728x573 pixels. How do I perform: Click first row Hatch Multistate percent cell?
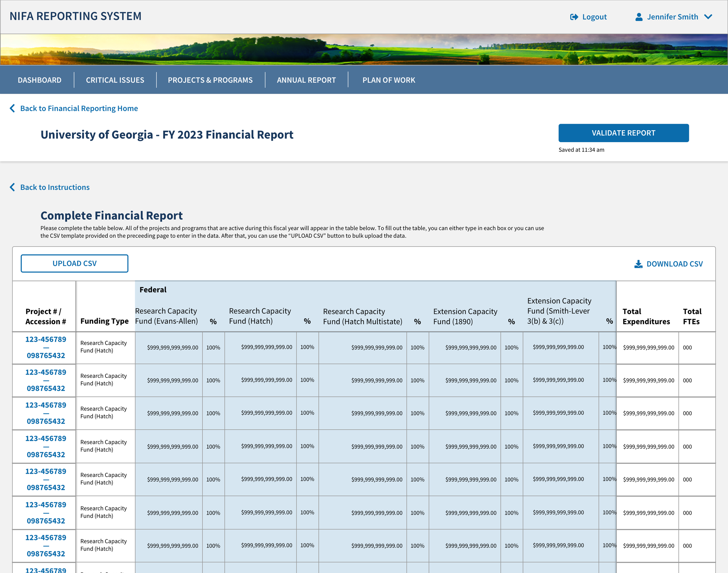point(417,348)
